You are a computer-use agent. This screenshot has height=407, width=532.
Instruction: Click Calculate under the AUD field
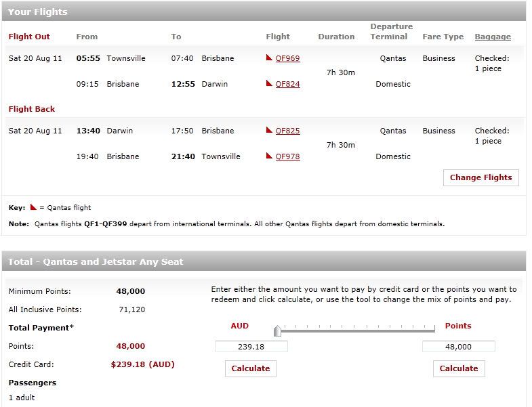coord(251,368)
